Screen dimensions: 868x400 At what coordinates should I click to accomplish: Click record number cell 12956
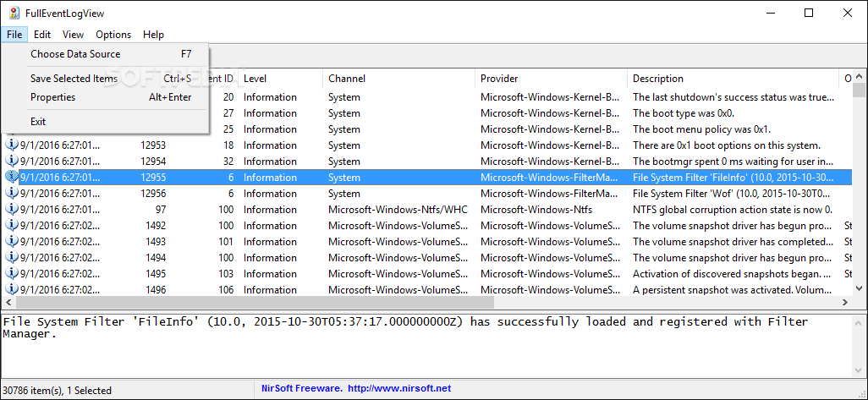tap(153, 194)
